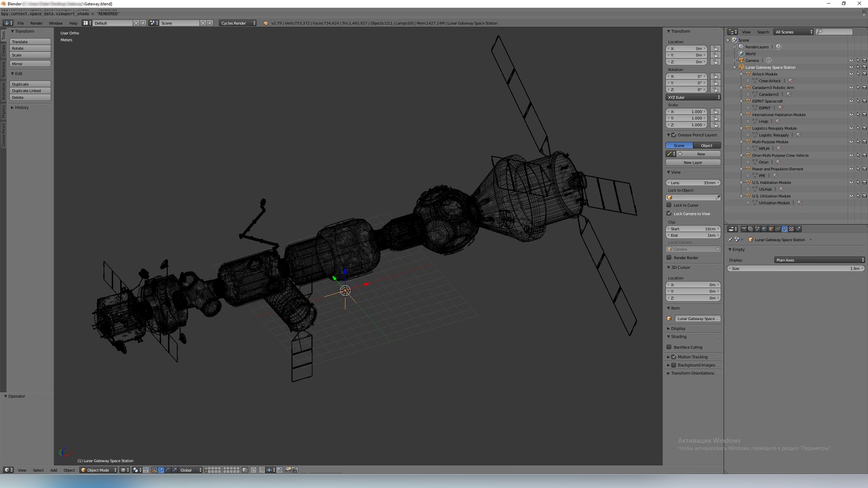Open the Physics properties tab icon

[798, 229]
